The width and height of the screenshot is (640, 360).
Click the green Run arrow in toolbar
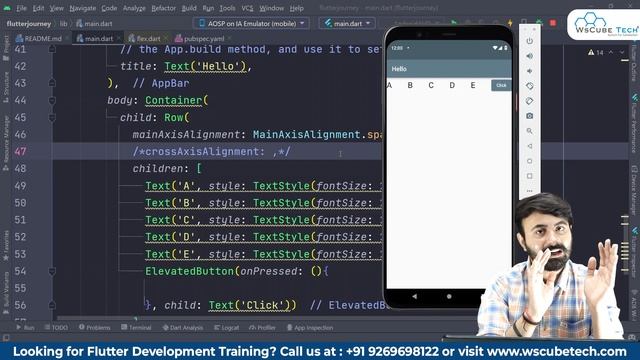(454, 23)
